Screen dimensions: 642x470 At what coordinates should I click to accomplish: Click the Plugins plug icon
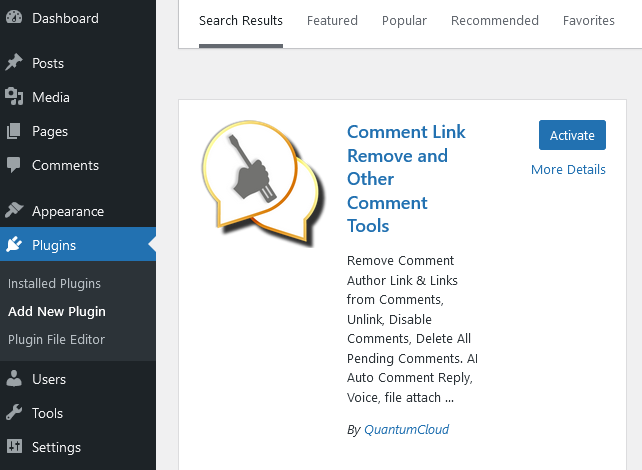[14, 244]
